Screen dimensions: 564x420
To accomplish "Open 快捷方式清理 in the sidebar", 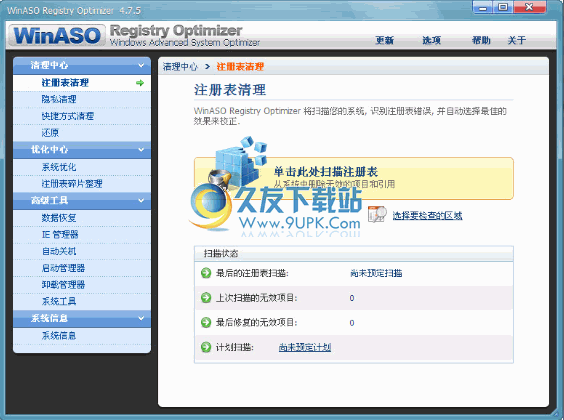I will pos(82,116).
